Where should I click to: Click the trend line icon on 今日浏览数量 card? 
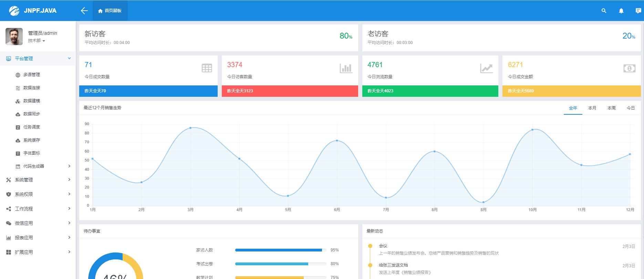coord(486,68)
